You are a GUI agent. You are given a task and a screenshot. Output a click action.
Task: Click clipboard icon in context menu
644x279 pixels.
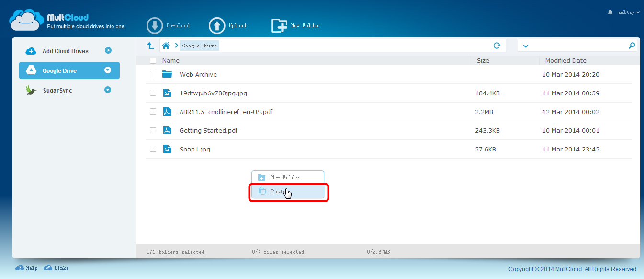coord(261,191)
